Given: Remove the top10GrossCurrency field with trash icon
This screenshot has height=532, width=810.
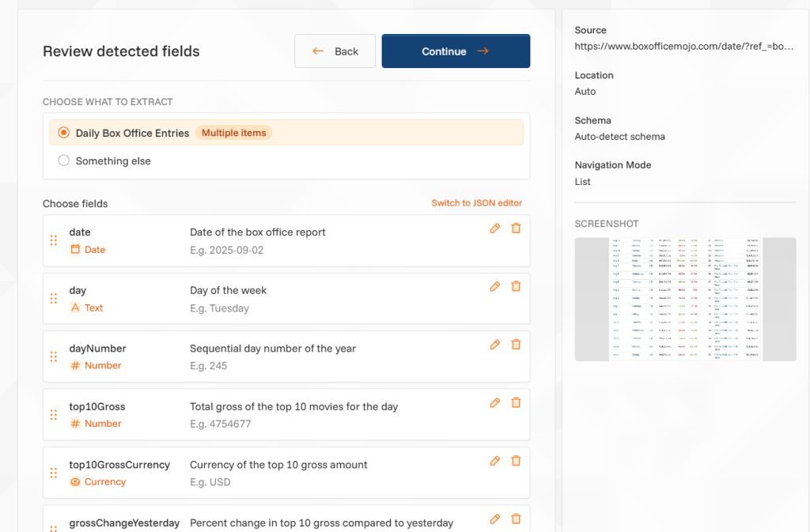Looking at the screenshot, I should 516,461.
